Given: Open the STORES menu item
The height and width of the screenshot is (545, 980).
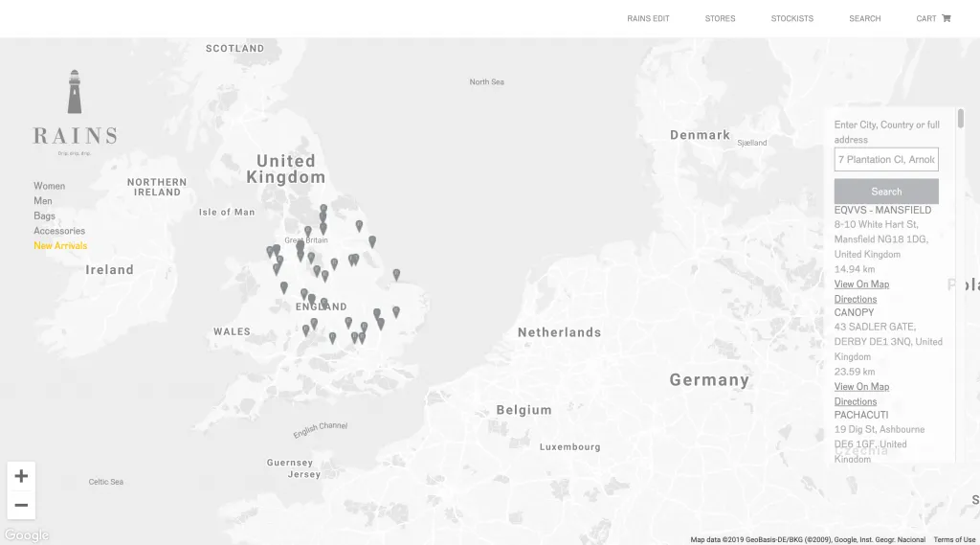Looking at the screenshot, I should tap(720, 19).
